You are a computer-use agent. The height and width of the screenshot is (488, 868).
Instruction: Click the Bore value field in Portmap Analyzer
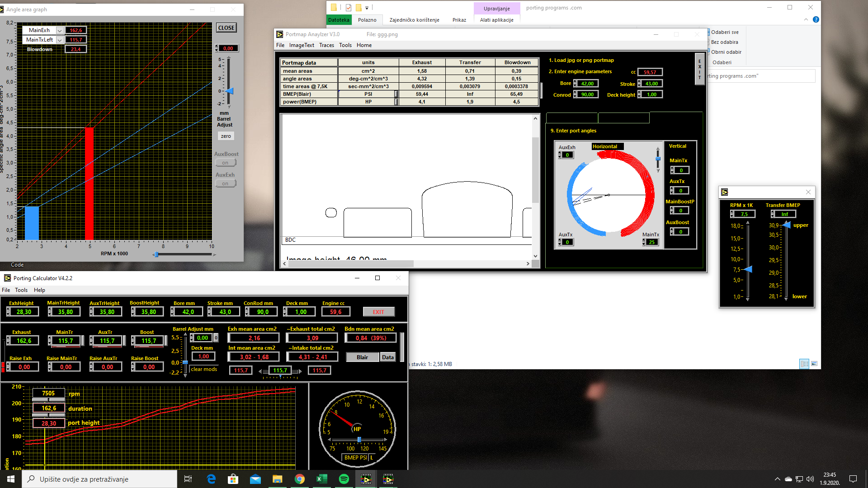(x=587, y=84)
